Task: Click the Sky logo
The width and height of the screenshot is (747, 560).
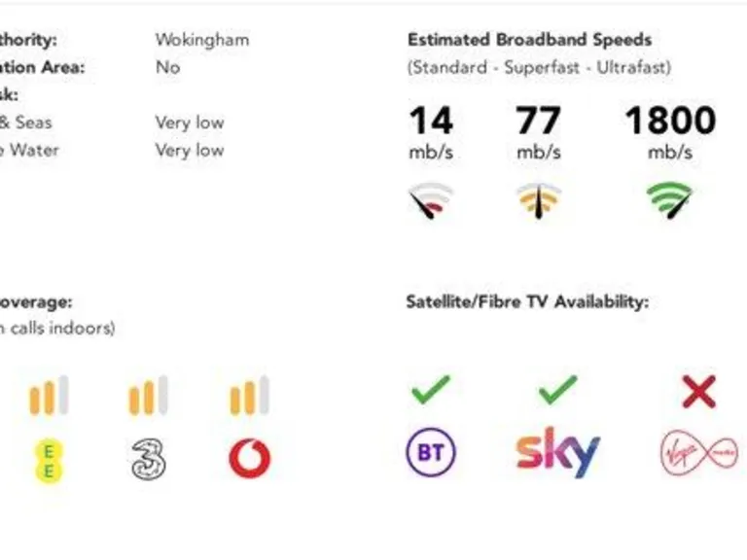Action: [557, 452]
